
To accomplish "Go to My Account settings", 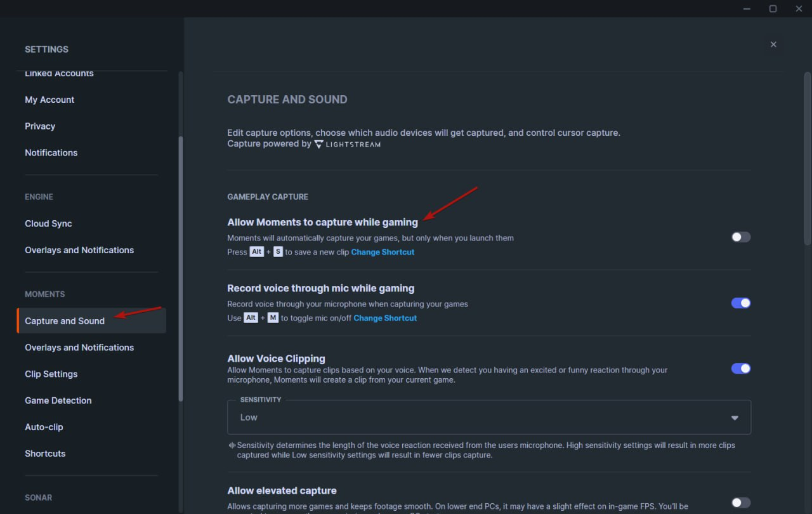I will 49,100.
